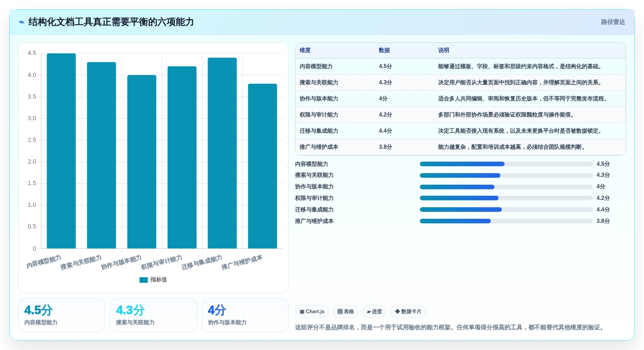Click the 数据 column header
Image resolution: width=644 pixels, height=350 pixels.
click(x=384, y=51)
